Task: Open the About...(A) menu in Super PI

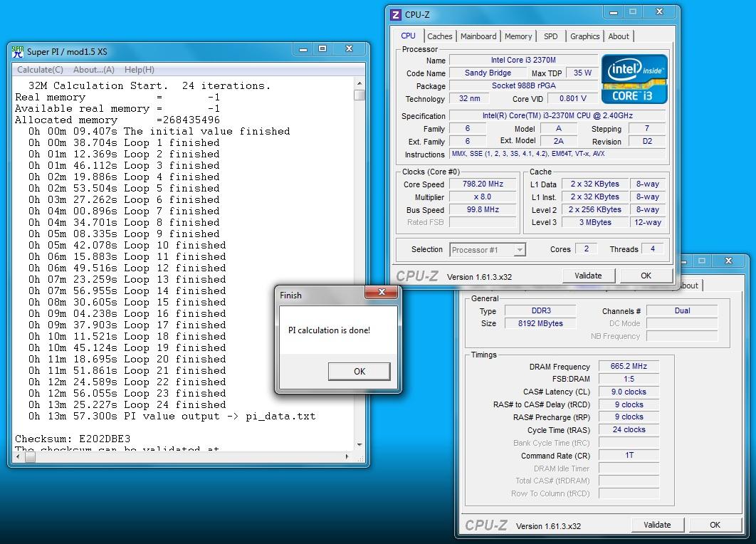Action: tap(93, 70)
